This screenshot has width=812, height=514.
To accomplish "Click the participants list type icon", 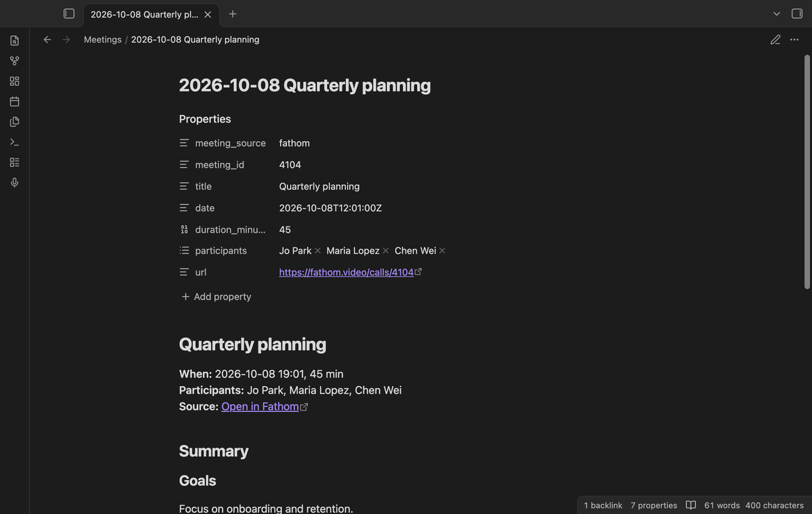I will pyautogui.click(x=184, y=251).
